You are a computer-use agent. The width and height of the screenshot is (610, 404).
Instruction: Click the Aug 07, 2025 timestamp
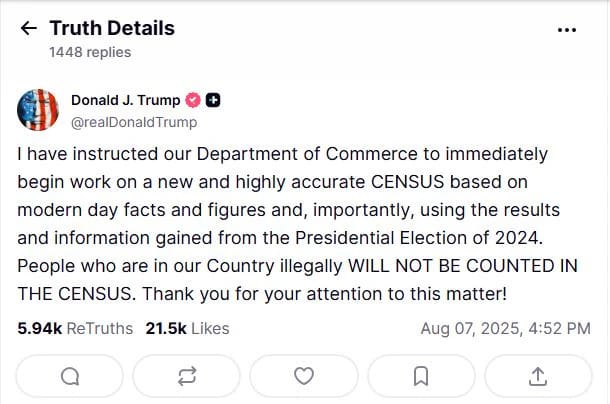[x=505, y=328]
